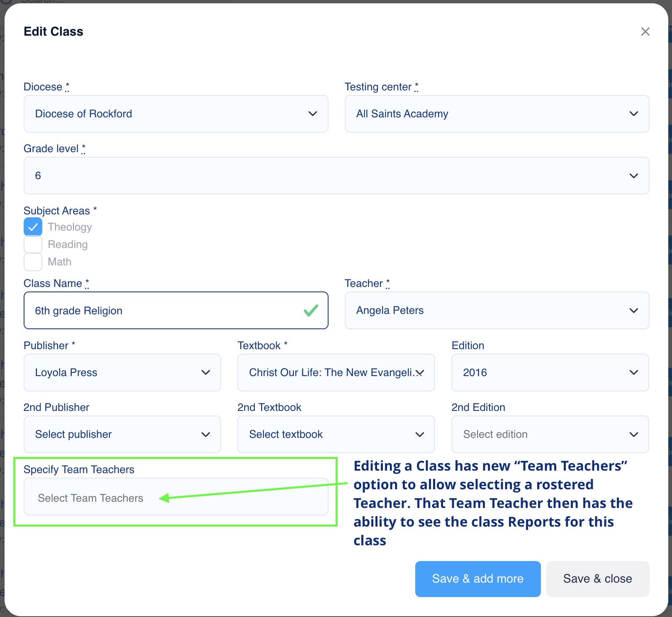Click the Class Name text field
The height and width of the screenshot is (617, 672).
166,311
